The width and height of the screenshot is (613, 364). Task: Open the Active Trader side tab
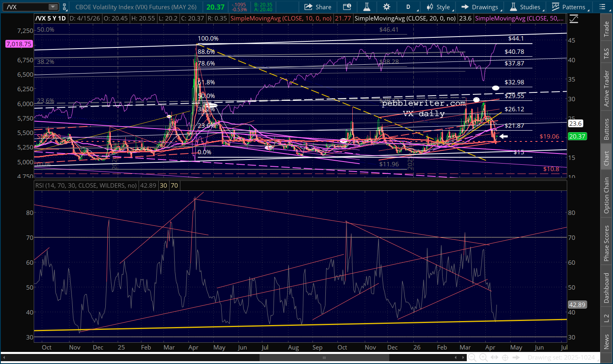tap(606, 88)
